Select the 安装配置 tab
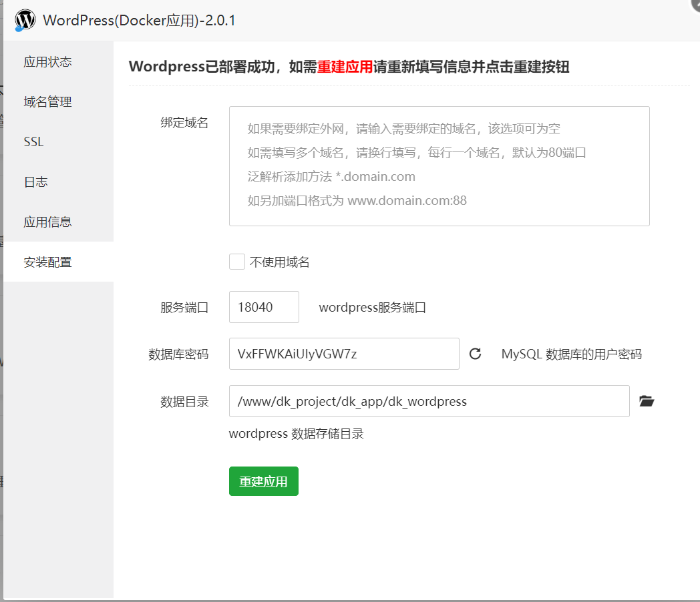 pos(59,262)
